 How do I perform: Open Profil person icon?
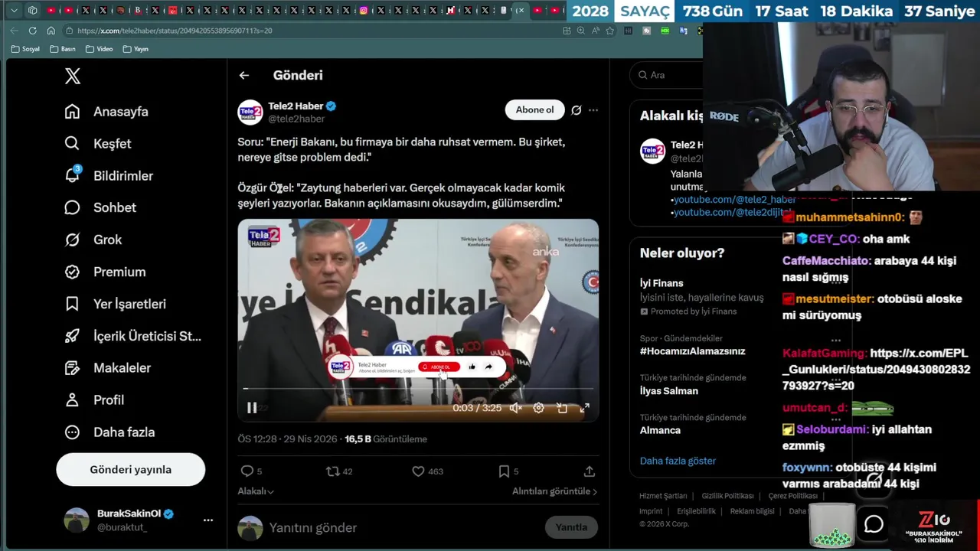tap(72, 399)
